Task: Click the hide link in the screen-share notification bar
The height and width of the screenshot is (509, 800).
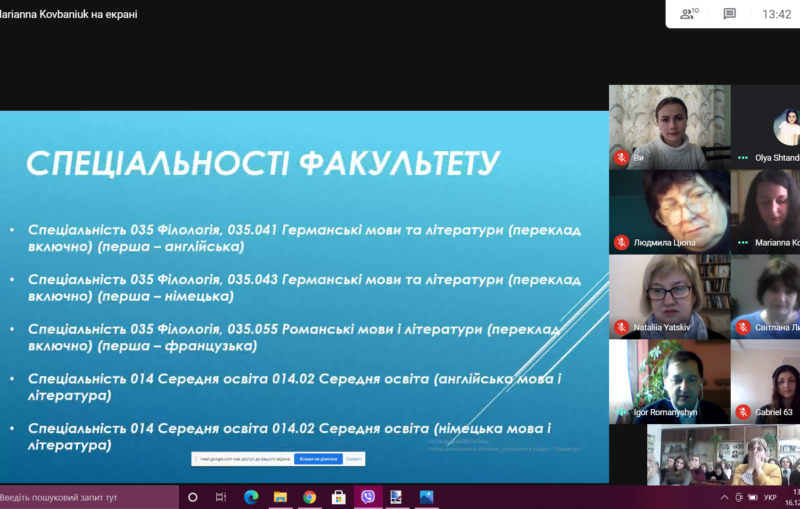Action: pyautogui.click(x=355, y=459)
